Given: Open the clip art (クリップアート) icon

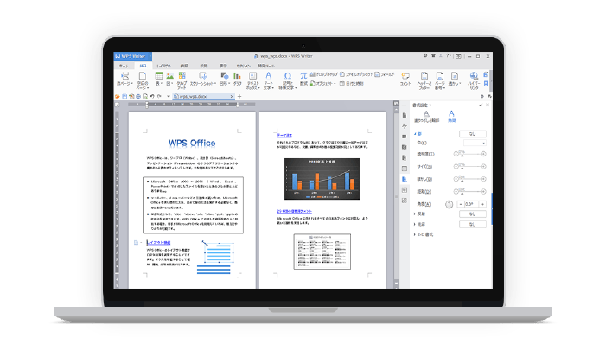Looking at the screenshot, I should point(182,76).
